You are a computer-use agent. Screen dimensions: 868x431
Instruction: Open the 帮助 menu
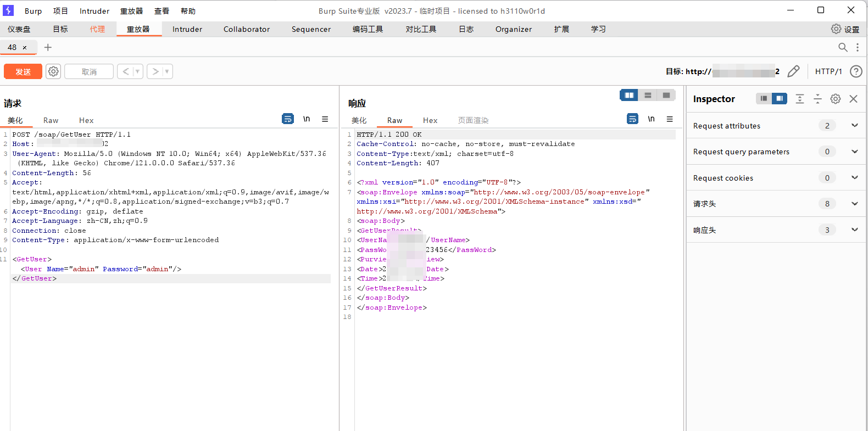click(x=188, y=11)
